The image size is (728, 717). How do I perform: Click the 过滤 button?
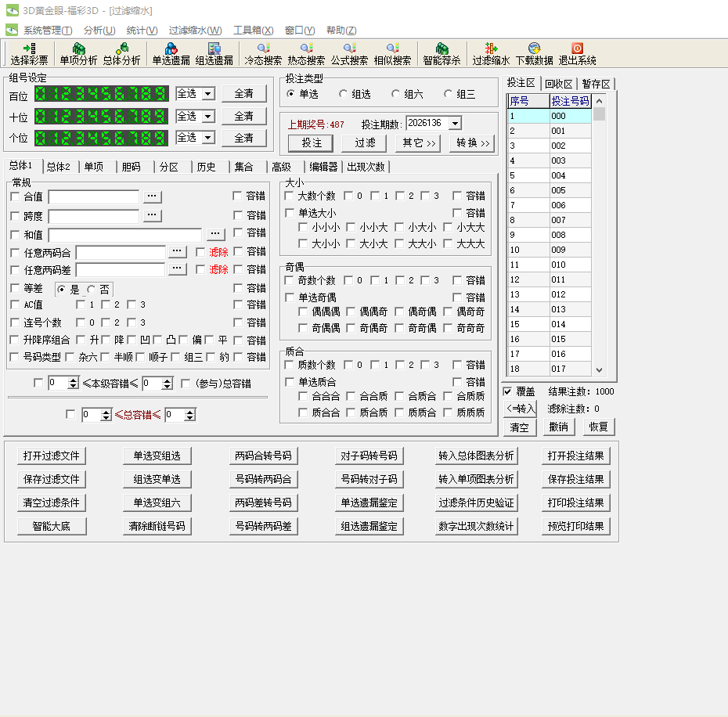(365, 143)
